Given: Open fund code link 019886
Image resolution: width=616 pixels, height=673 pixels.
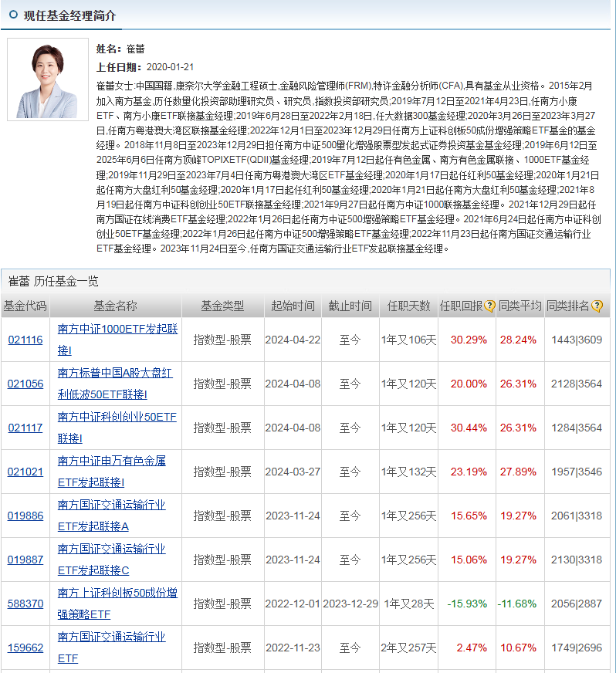Looking at the screenshot, I should pos(25,516).
